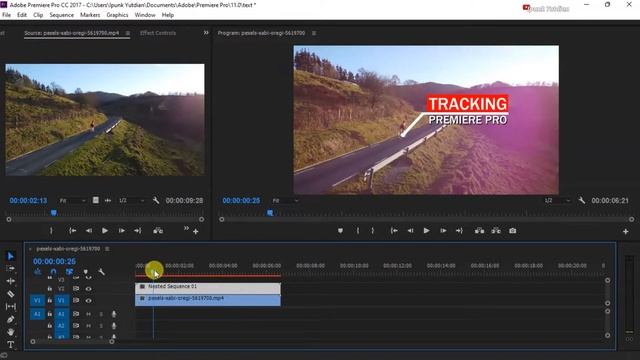The height and width of the screenshot is (360, 640).
Task: Open the Graphics menu
Action: coord(117,15)
